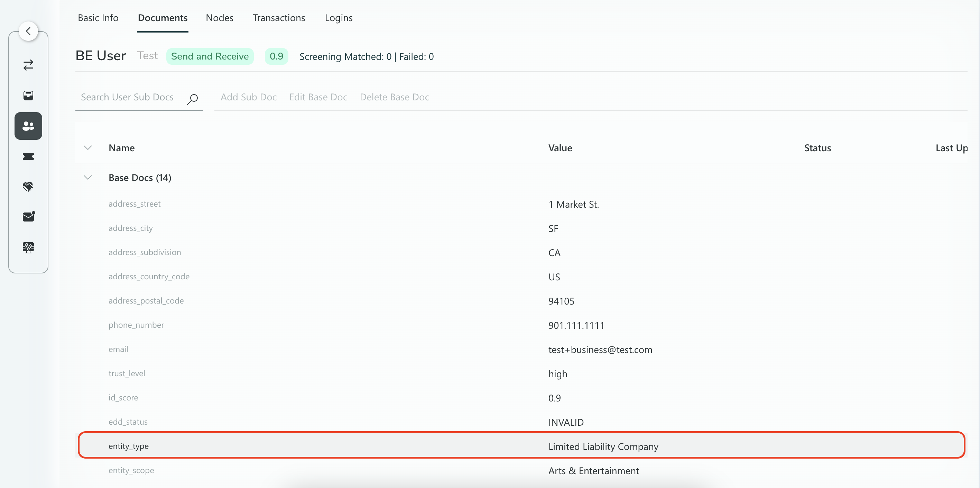Click the Limited Liability Company value

pyautogui.click(x=603, y=446)
